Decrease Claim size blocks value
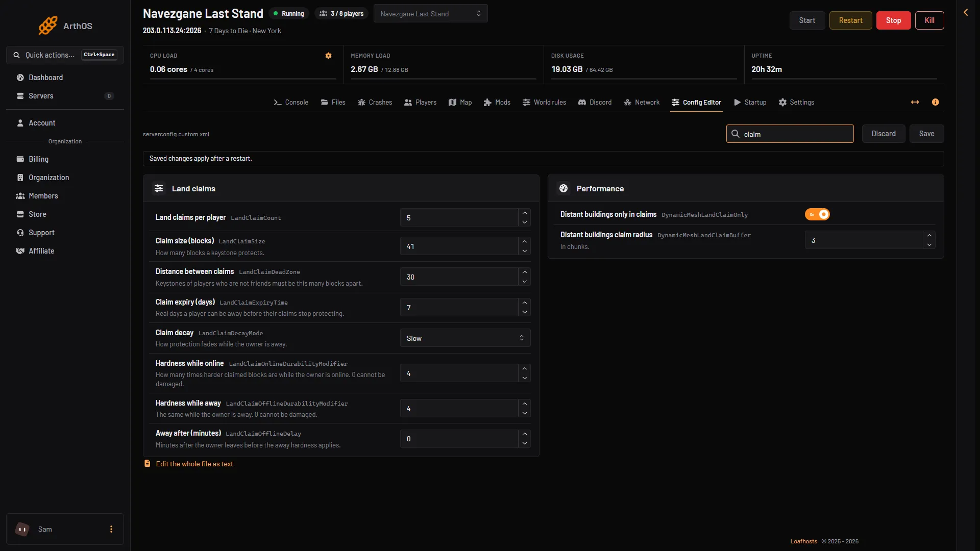 coord(524,251)
